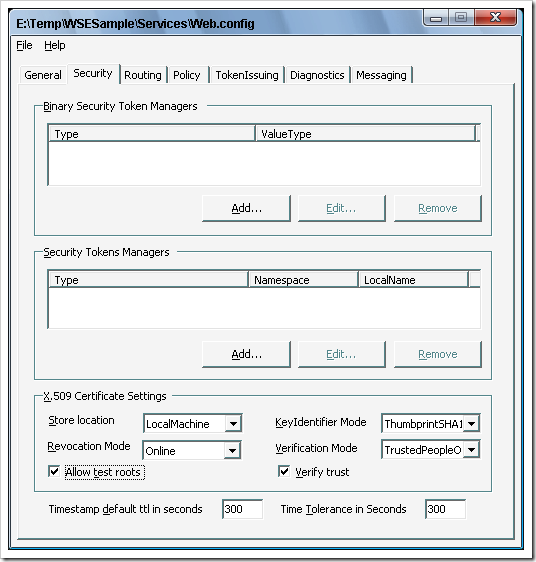
Task: Click Remove in Binary Security Token Managers
Action: coord(438,208)
